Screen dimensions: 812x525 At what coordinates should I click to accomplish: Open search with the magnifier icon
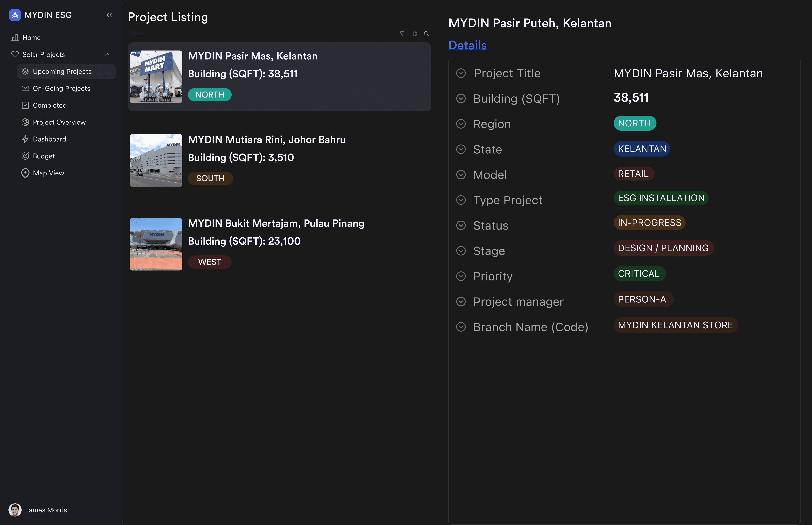pyautogui.click(x=426, y=33)
